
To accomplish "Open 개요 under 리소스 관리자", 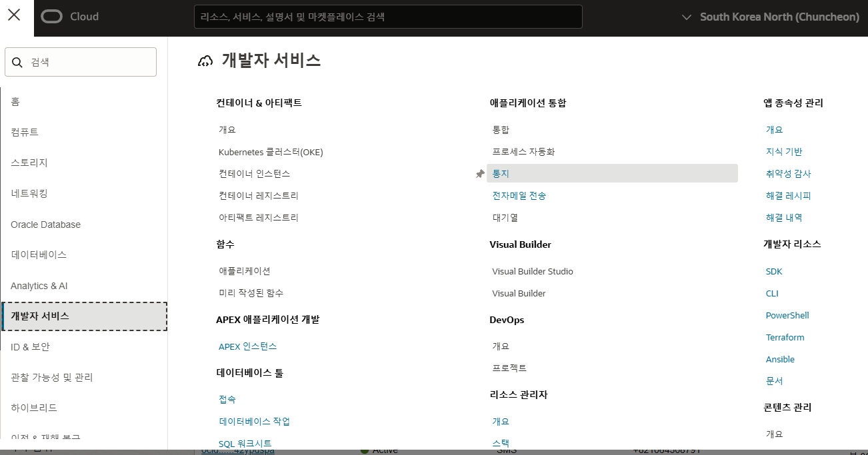I will (x=501, y=422).
